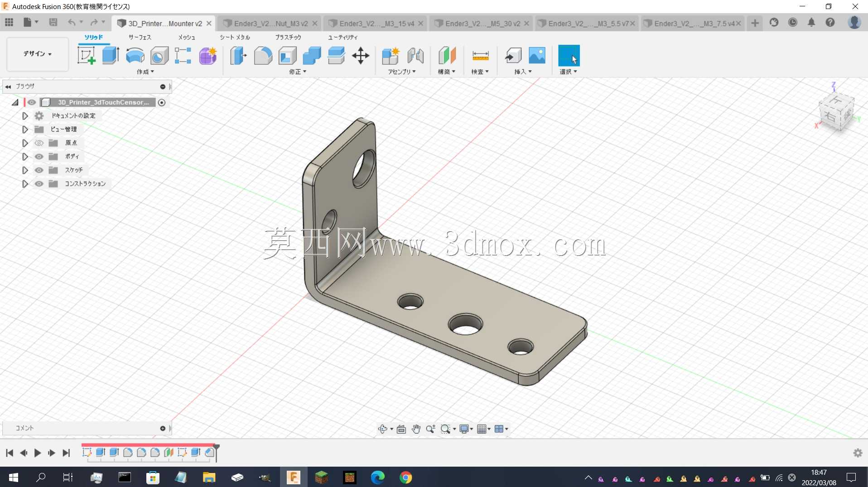Choose the Press Pull tool
The height and width of the screenshot is (487, 868).
(238, 56)
